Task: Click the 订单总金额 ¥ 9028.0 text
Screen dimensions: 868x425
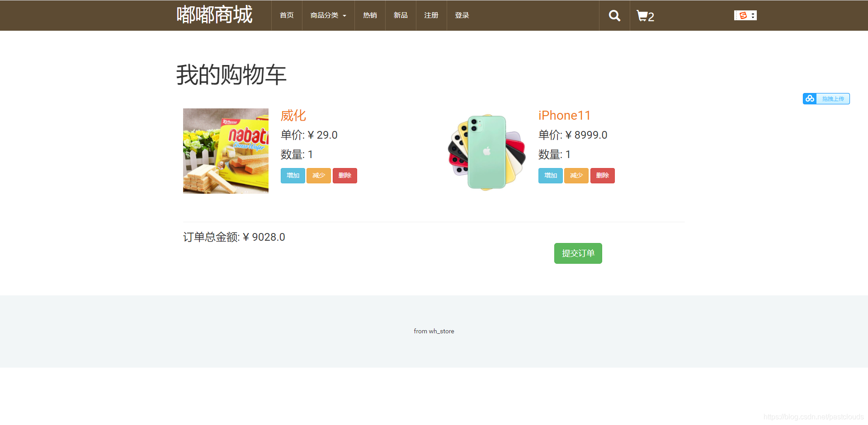Action: [234, 237]
